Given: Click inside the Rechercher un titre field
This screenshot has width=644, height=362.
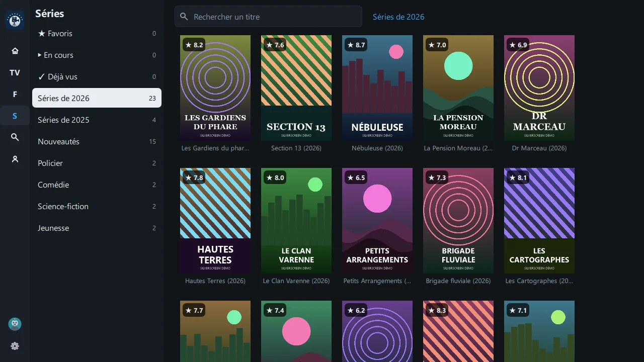Looking at the screenshot, I should pos(268,17).
